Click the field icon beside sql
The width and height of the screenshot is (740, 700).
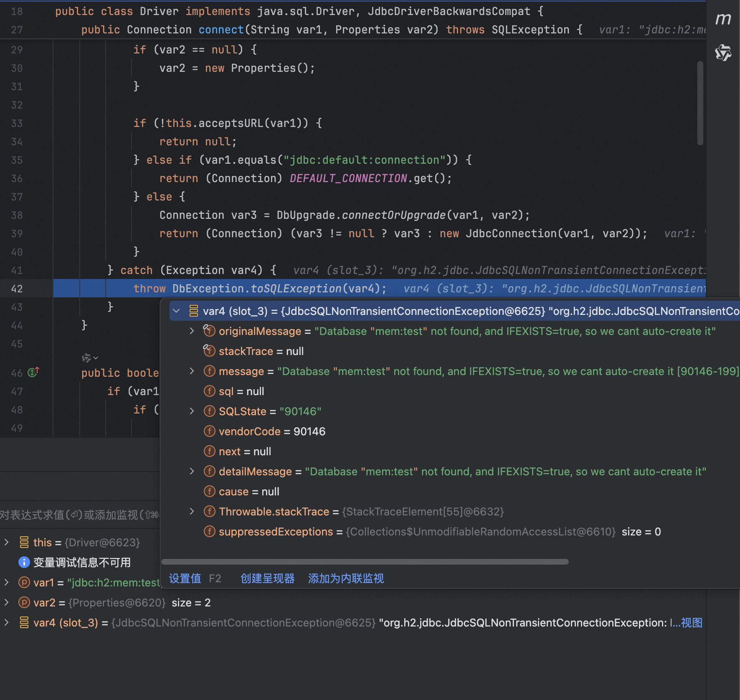click(209, 391)
